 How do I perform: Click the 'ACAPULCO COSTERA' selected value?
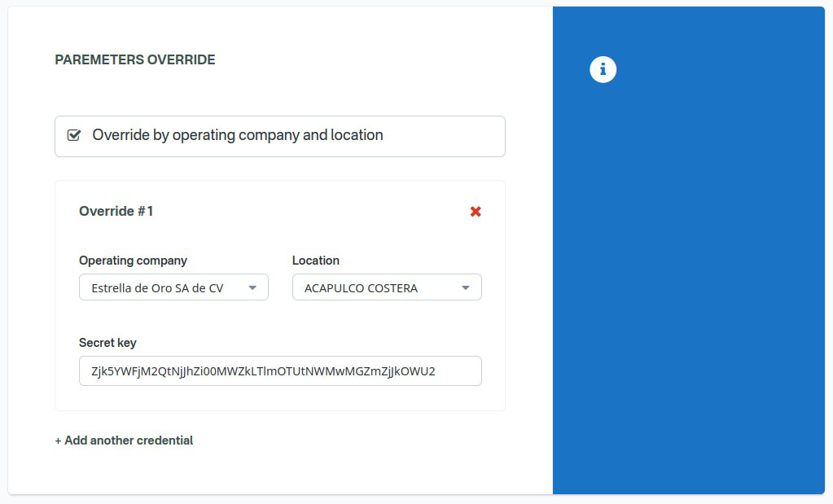pos(361,288)
